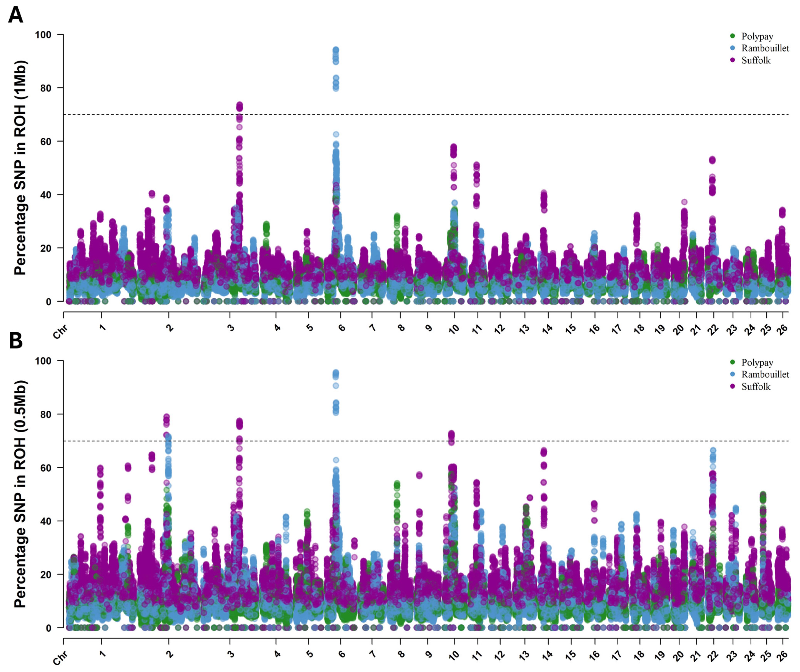Screen dimensions: 800x672
Task: Select the green Polypay legend dot in panel B
Action: (x=732, y=362)
